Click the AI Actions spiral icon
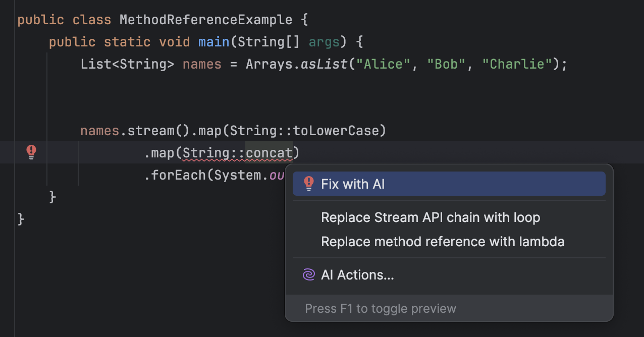This screenshot has width=644, height=337. coord(308,275)
